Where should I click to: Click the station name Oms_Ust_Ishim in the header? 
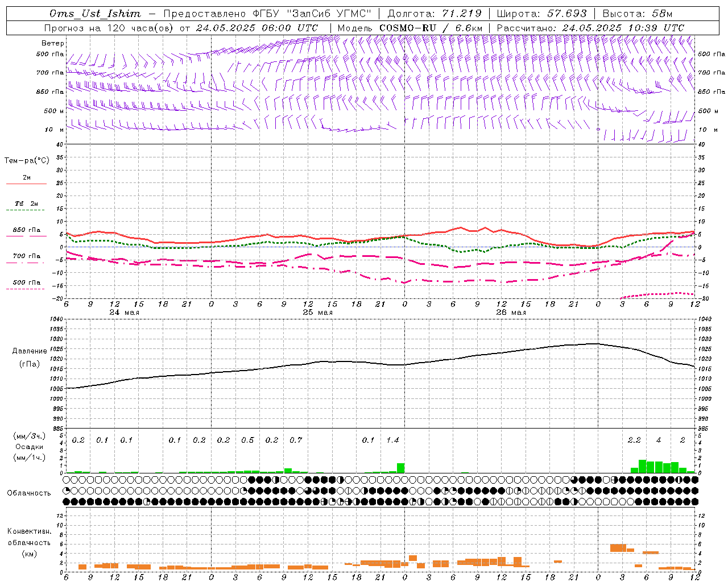pyautogui.click(x=95, y=14)
